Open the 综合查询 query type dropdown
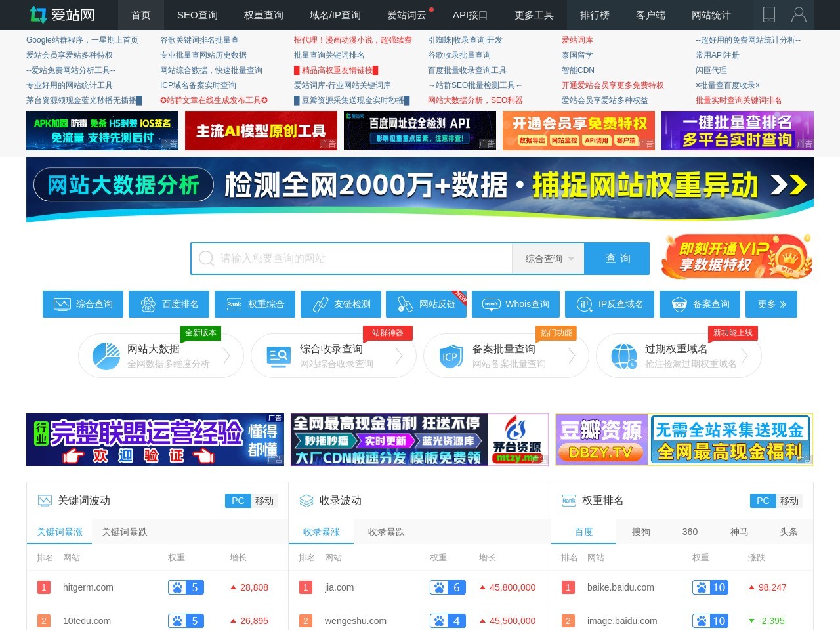This screenshot has height=630, width=840. 549,259
